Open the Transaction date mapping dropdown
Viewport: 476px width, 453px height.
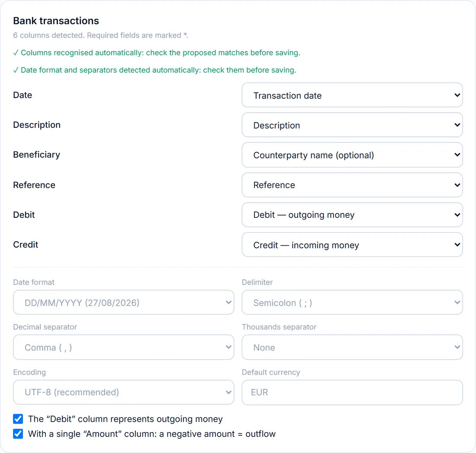click(x=352, y=95)
